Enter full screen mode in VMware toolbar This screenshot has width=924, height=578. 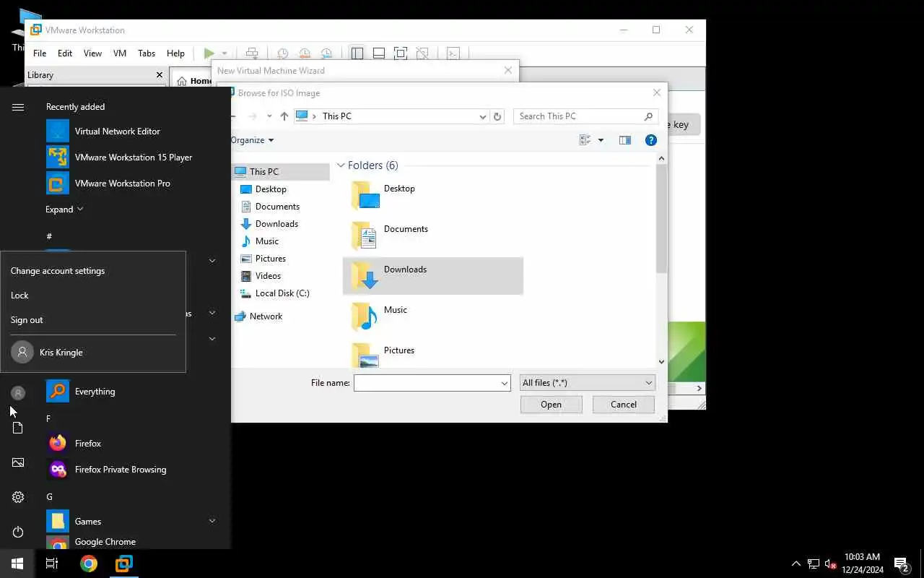click(x=401, y=53)
